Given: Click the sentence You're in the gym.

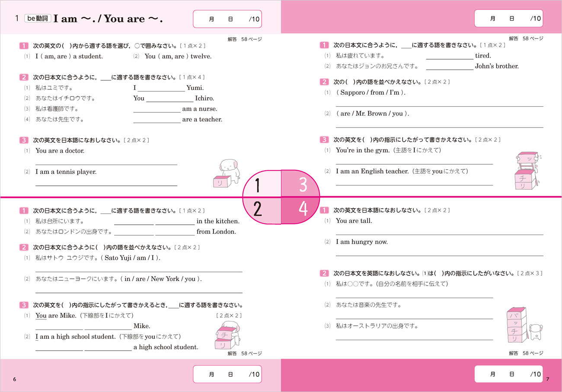Looking at the screenshot, I should click(363, 150).
